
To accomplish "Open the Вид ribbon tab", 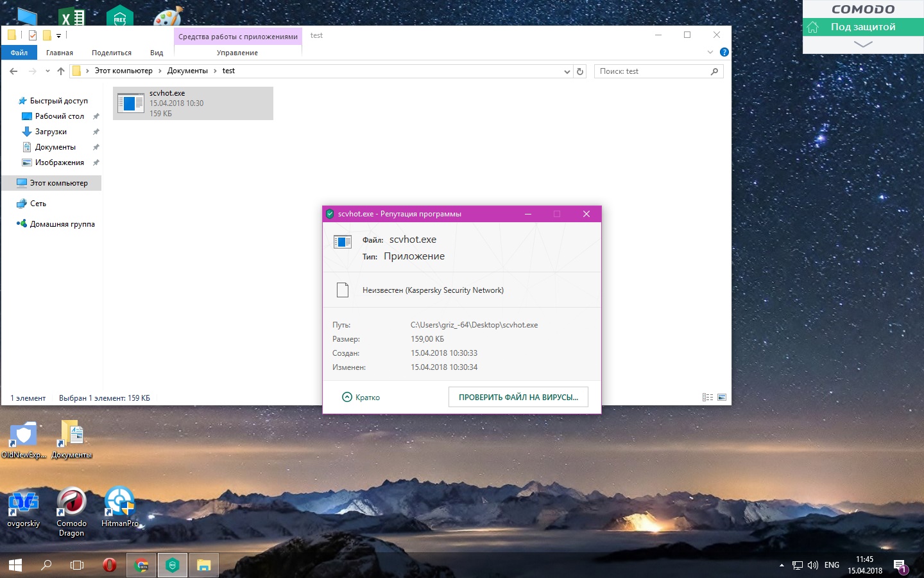I will [x=157, y=53].
